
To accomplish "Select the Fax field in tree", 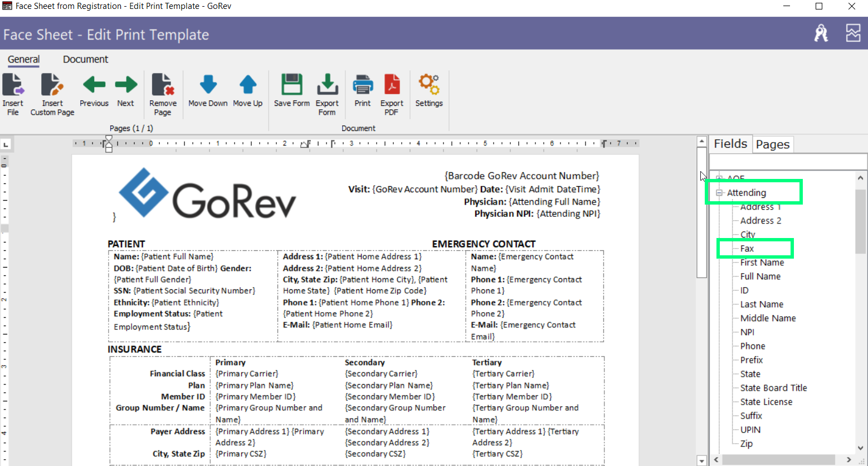I will coord(747,249).
